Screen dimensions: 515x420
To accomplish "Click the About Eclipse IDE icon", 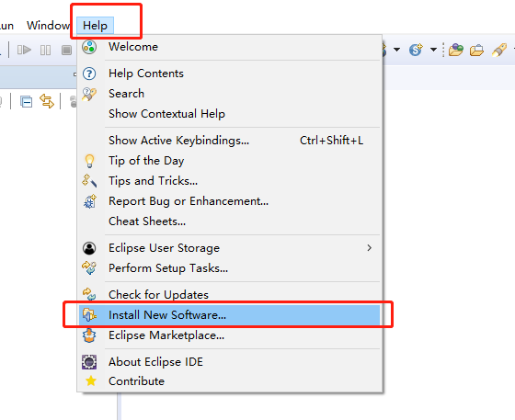I will pyautogui.click(x=89, y=362).
